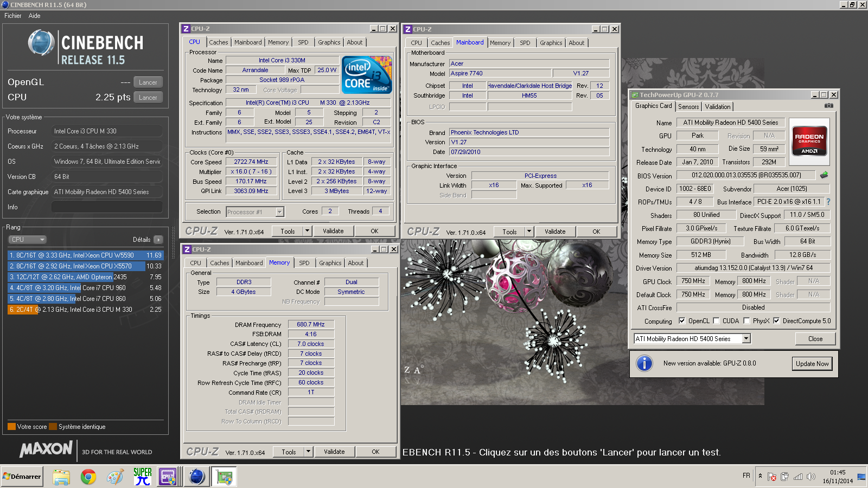Open SPD tab in CPU-Z Memory window
This screenshot has height=488, width=868.
pyautogui.click(x=304, y=263)
